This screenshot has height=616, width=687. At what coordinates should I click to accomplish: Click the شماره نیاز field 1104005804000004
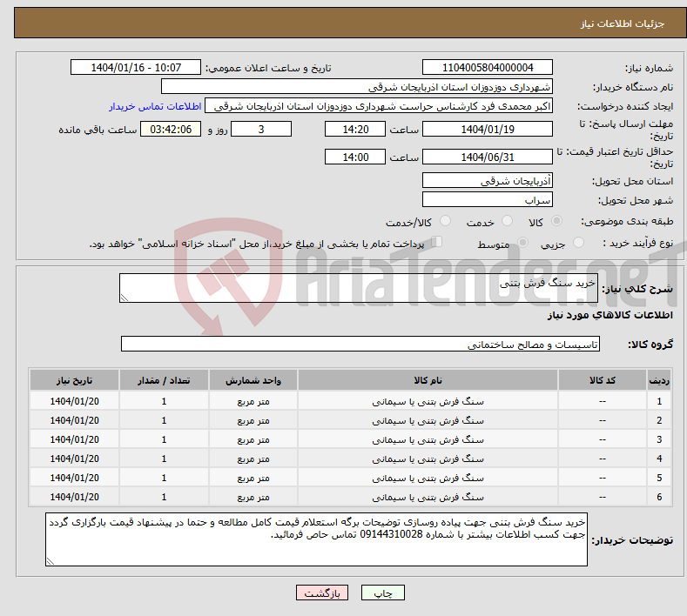click(x=488, y=67)
